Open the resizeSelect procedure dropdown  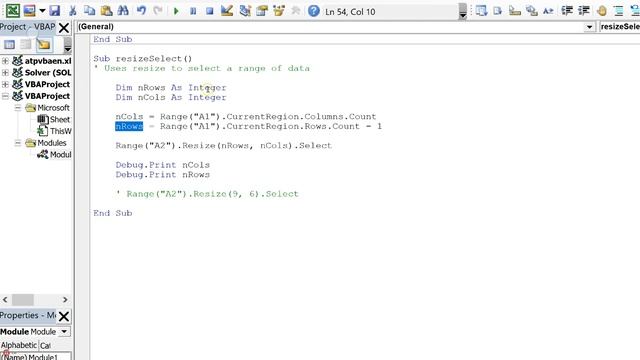(x=619, y=27)
